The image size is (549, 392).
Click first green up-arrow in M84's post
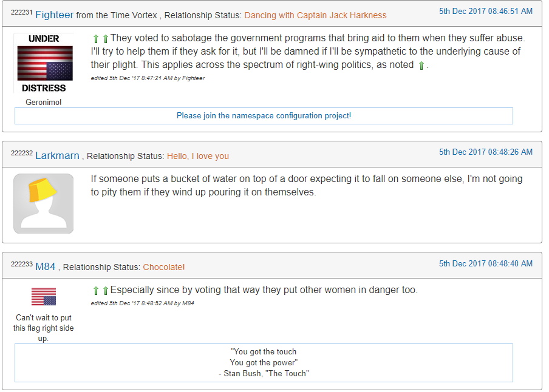(x=96, y=291)
